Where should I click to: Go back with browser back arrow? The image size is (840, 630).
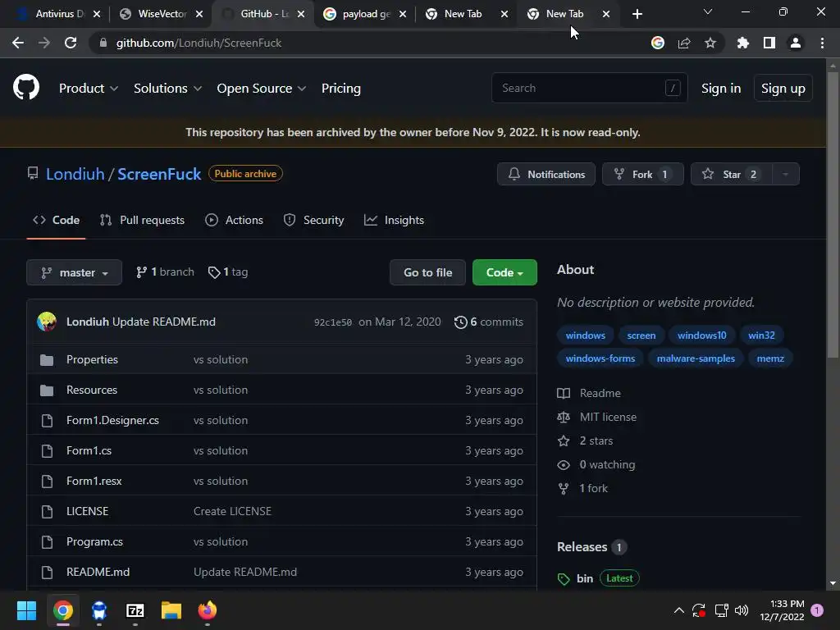(x=18, y=43)
